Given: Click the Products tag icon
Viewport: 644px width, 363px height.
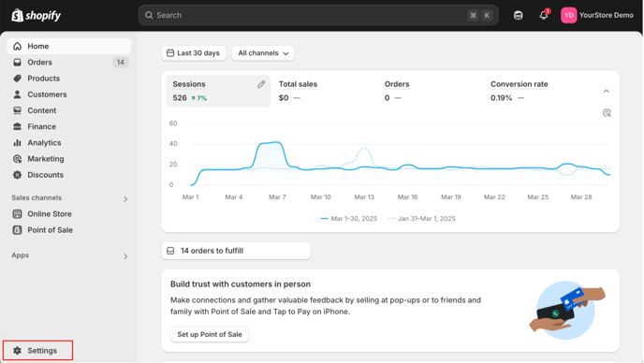Looking at the screenshot, I should pos(17,79).
